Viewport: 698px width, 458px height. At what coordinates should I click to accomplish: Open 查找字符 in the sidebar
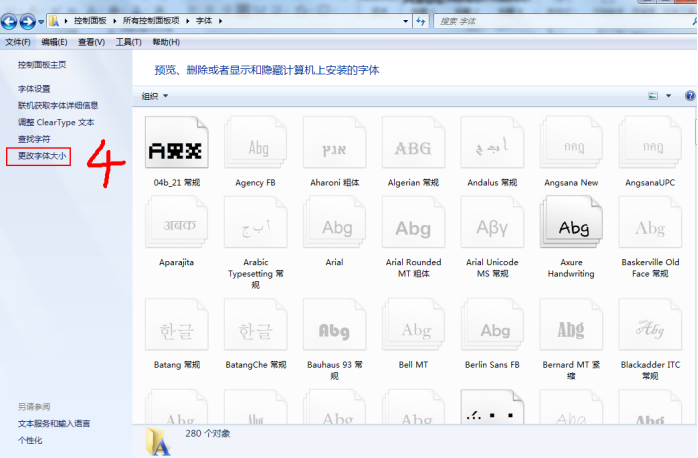tap(34, 139)
